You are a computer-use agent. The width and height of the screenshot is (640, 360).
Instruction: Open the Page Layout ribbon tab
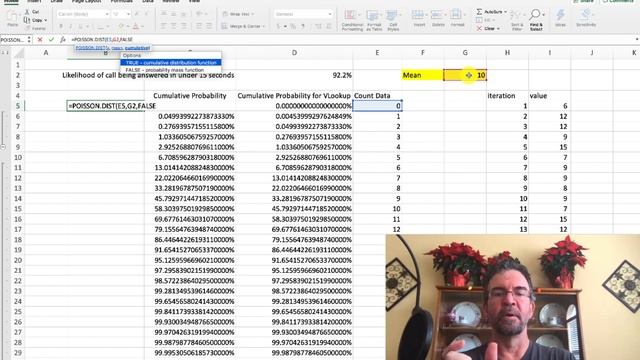point(87,1)
